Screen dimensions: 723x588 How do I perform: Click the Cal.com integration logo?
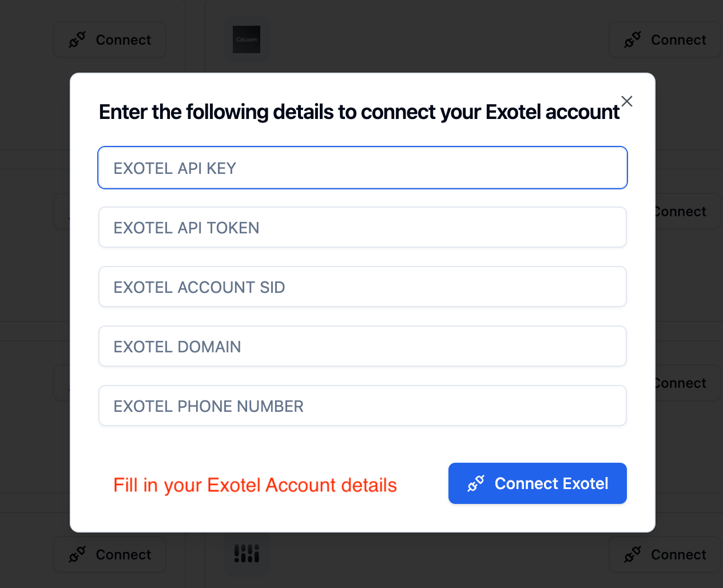(x=246, y=39)
